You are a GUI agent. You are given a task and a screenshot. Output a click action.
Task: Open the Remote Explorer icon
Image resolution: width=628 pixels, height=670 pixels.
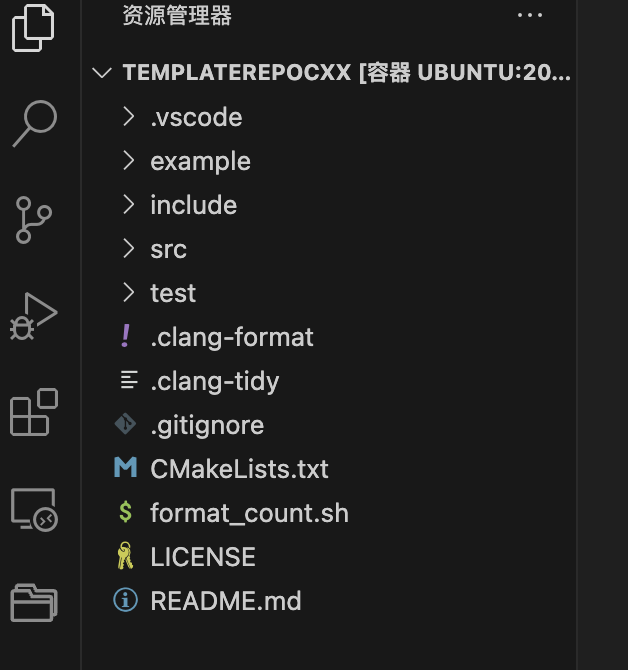tap(34, 509)
